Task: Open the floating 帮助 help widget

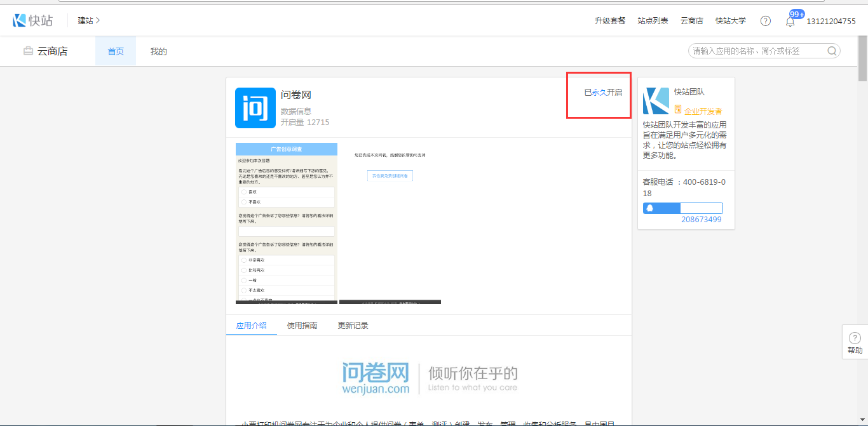Action: [x=855, y=343]
